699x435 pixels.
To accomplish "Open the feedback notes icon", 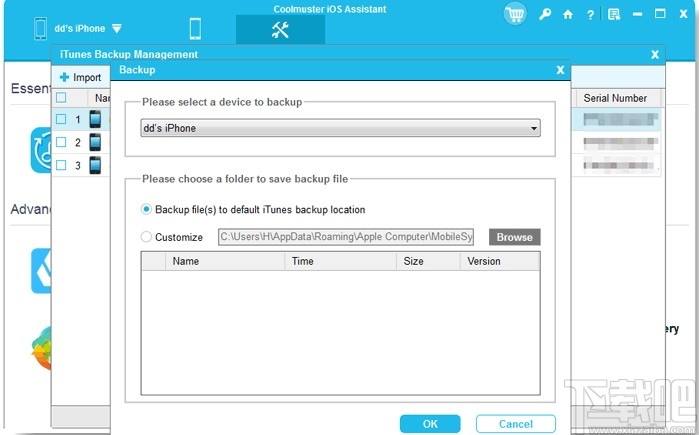I will tap(614, 14).
